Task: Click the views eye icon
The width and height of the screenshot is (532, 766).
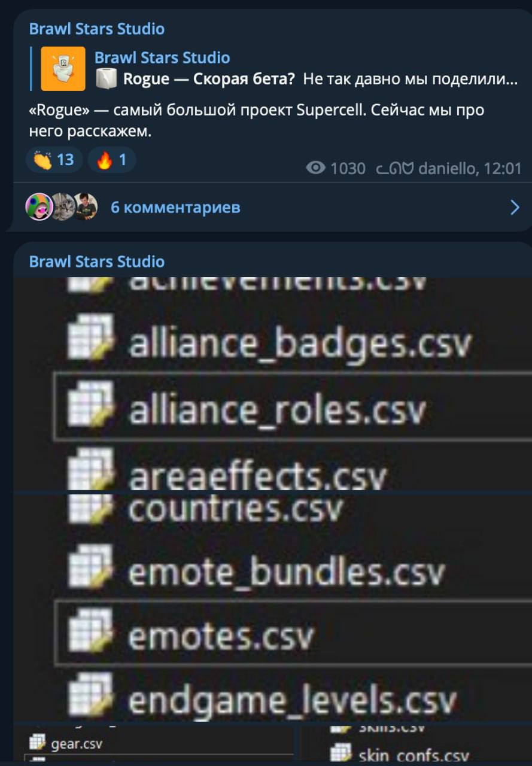Action: [x=315, y=168]
